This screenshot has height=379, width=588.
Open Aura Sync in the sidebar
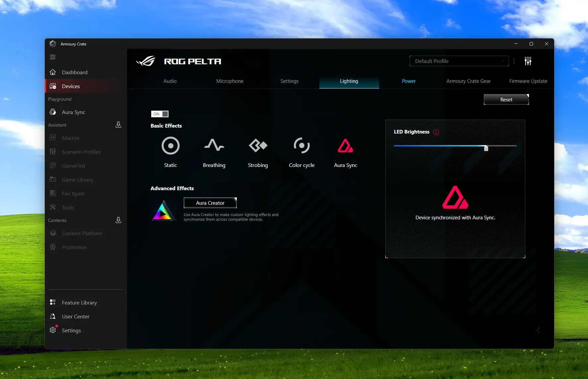click(x=73, y=112)
